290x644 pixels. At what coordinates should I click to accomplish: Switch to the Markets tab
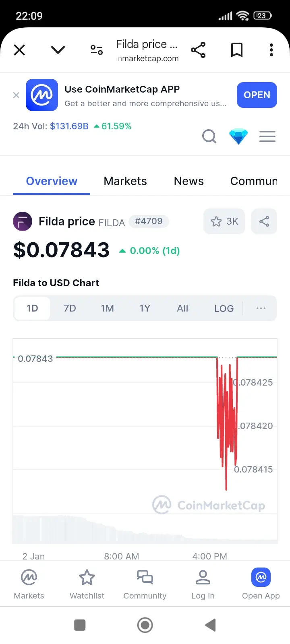125,181
